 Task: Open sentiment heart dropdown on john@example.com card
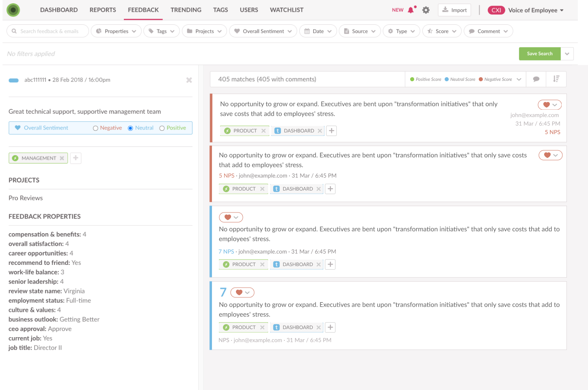pos(550,105)
